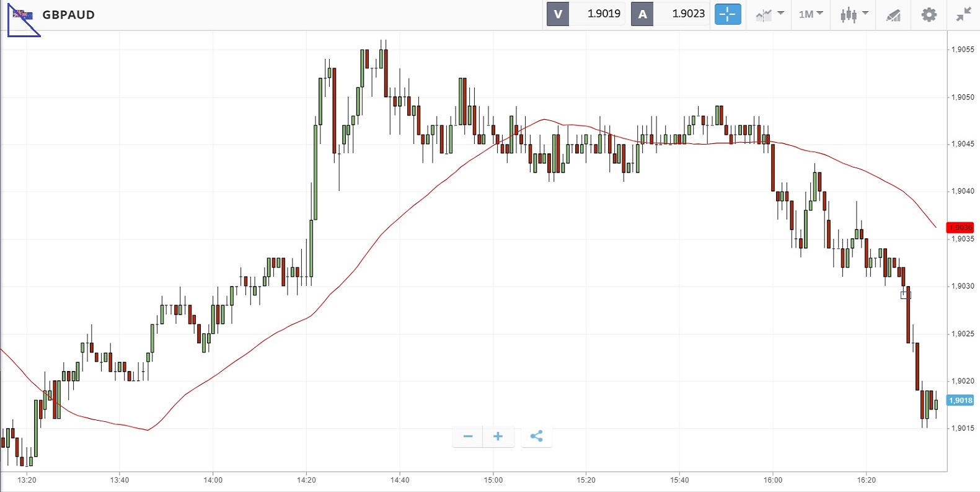Screen dimensions: 980x492
Task: Zoom out with the minus button
Action: click(x=468, y=436)
